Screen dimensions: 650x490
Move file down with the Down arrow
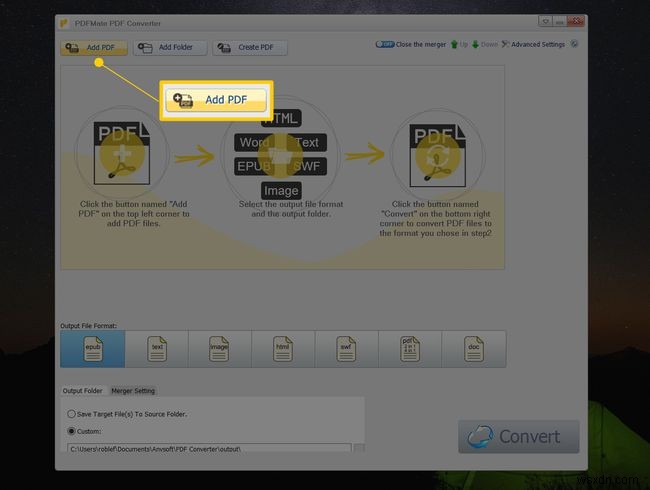coord(485,44)
